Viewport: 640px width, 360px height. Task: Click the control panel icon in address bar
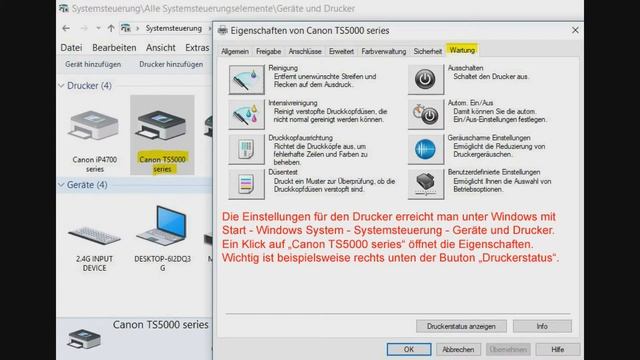pyautogui.click(x=126, y=28)
